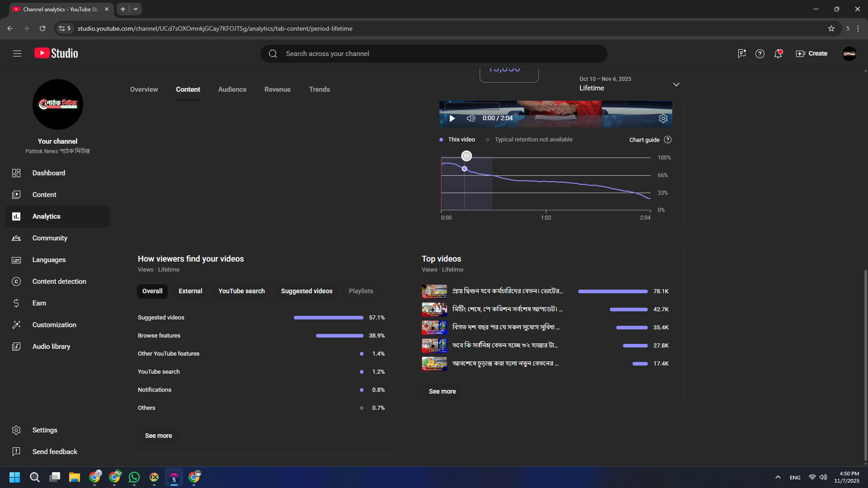Expand the Lifetime date range dropdown
This screenshot has width=868, height=488.
676,85
